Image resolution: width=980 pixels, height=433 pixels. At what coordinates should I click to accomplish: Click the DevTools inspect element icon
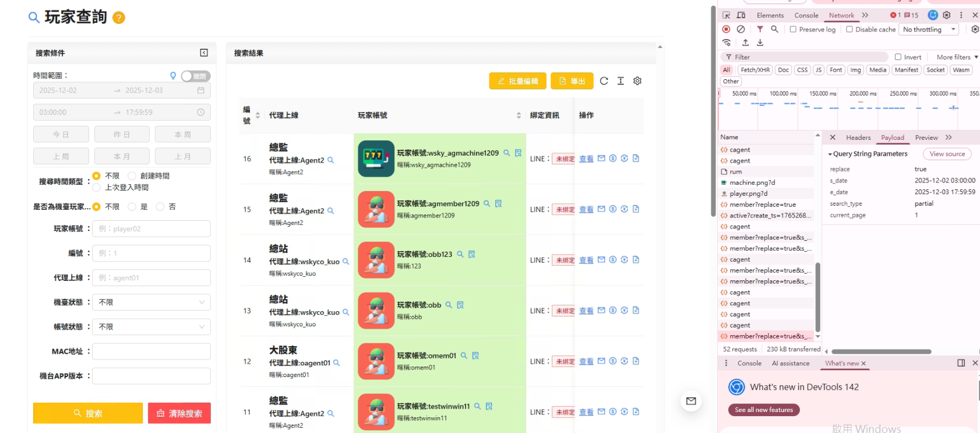click(726, 15)
